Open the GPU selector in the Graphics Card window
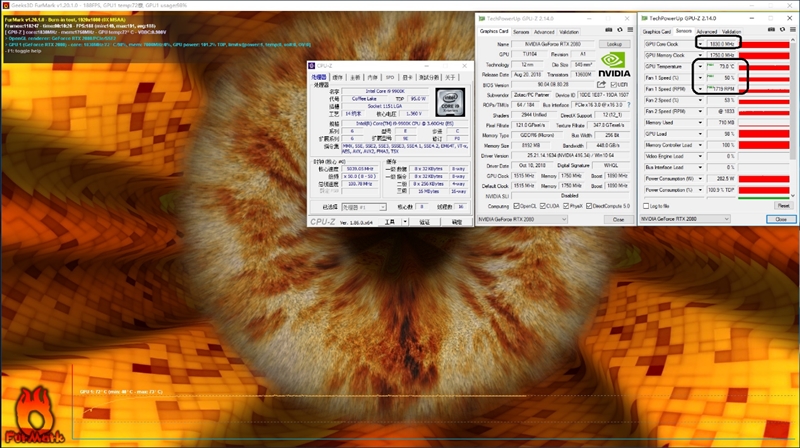Screen dimensions: 800x448 pyautogui.click(x=522, y=219)
